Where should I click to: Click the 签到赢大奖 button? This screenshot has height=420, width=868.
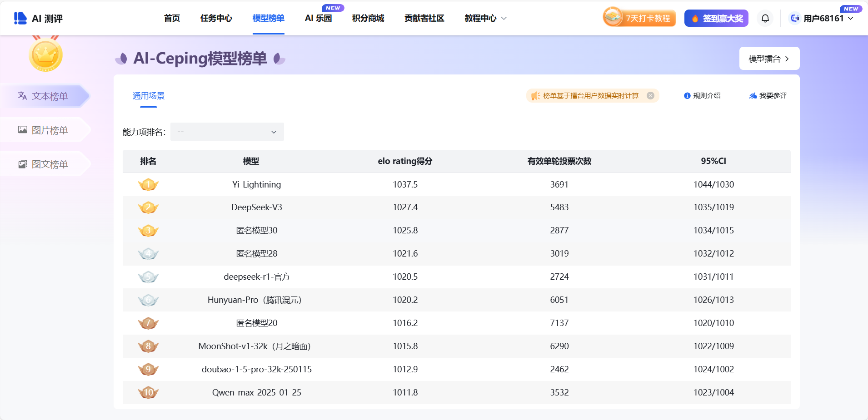coord(716,18)
